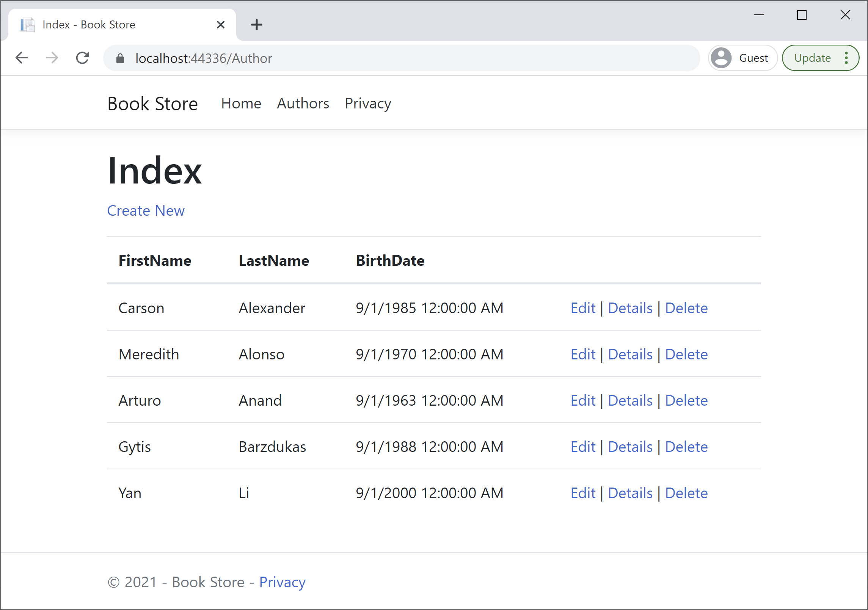Click the footer Privacy link

(x=282, y=582)
